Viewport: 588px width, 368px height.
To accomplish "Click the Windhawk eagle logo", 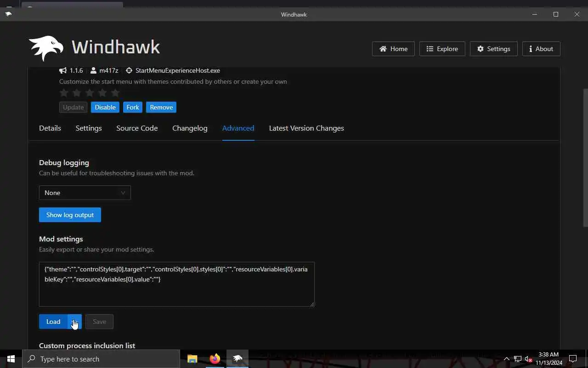I will (x=46, y=48).
